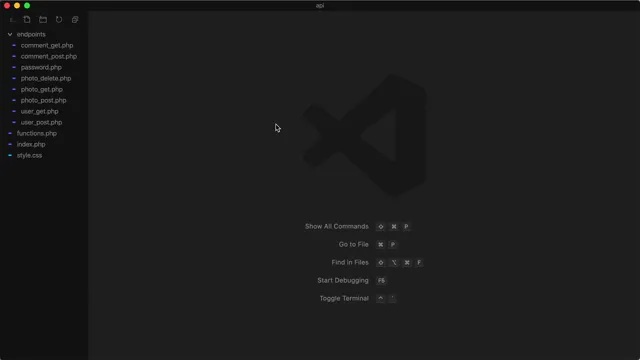This screenshot has height=360, width=640.
Task: Open functions.php file
Action: coord(37,133)
